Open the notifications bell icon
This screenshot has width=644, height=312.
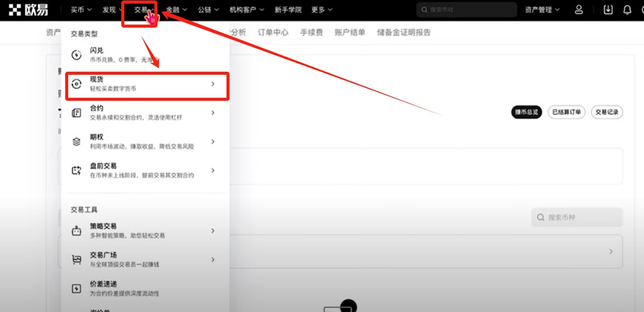[627, 10]
